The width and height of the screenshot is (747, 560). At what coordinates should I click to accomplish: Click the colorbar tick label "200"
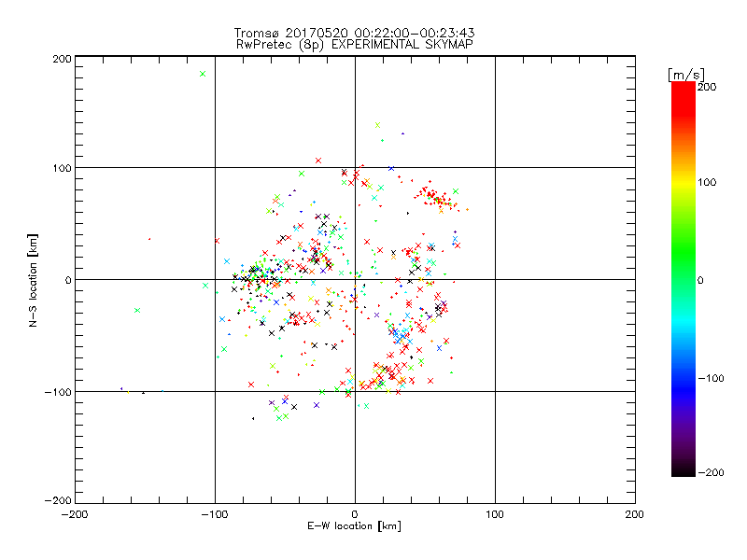(707, 87)
